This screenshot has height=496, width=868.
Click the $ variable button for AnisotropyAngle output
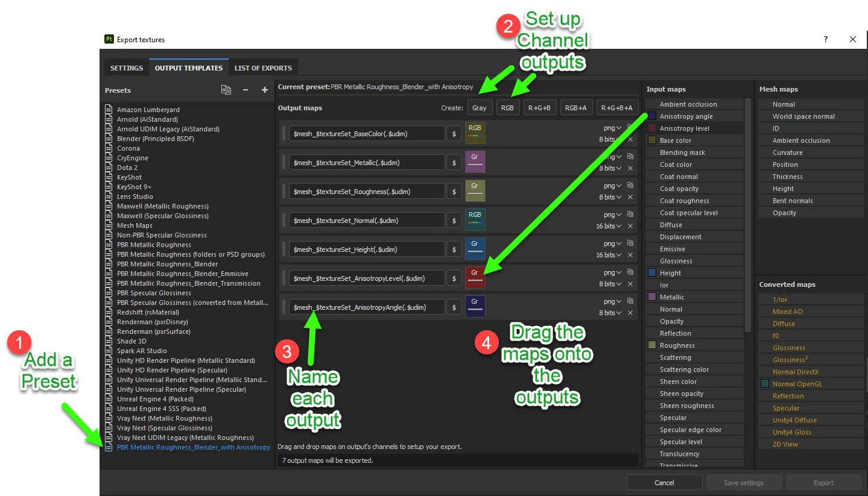[x=454, y=307]
